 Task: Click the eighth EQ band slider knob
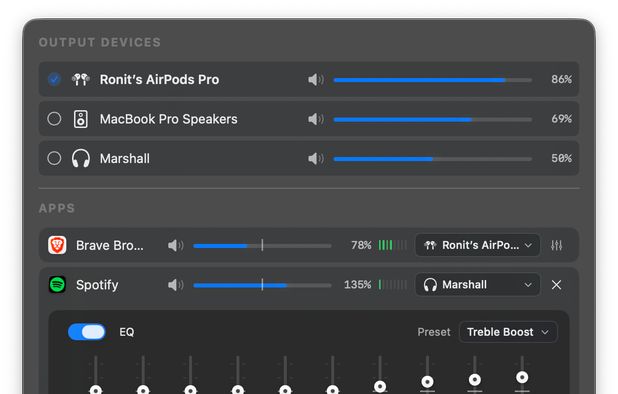click(x=427, y=382)
